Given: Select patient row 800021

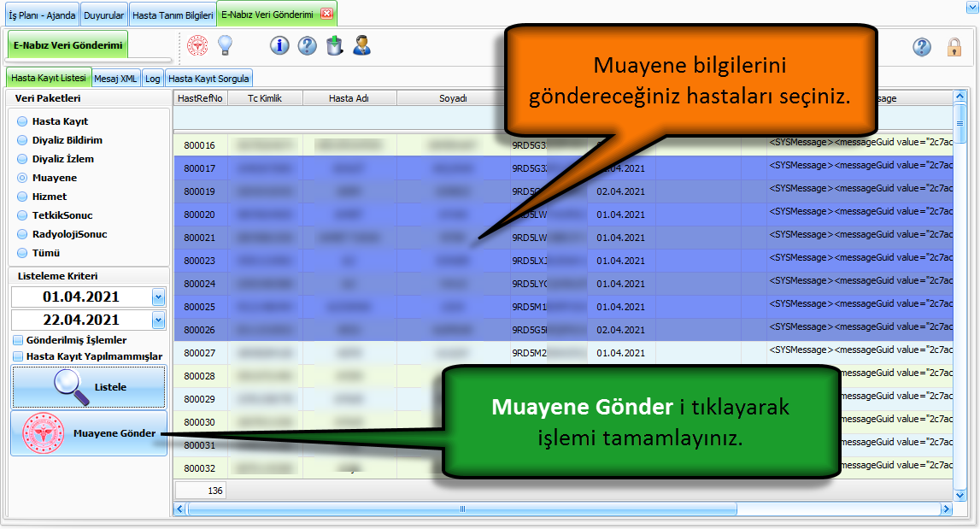Looking at the screenshot, I should pos(563,238).
